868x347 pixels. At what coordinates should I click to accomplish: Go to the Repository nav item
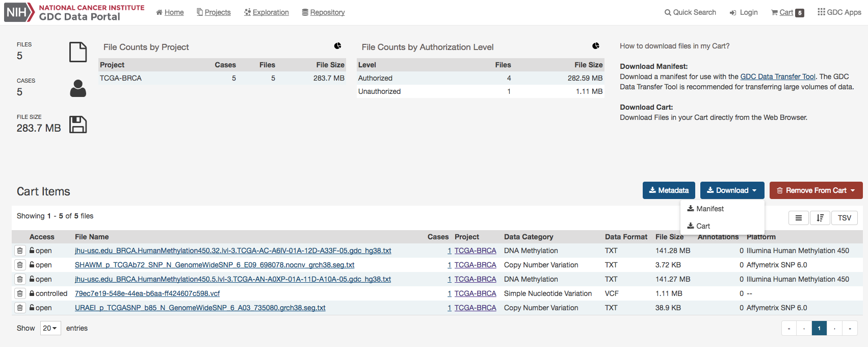323,12
